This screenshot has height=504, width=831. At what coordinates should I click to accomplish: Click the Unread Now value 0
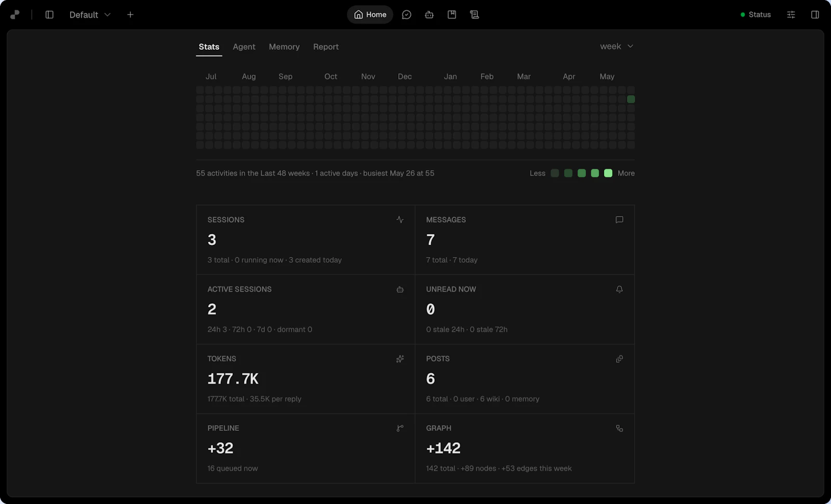point(431,309)
